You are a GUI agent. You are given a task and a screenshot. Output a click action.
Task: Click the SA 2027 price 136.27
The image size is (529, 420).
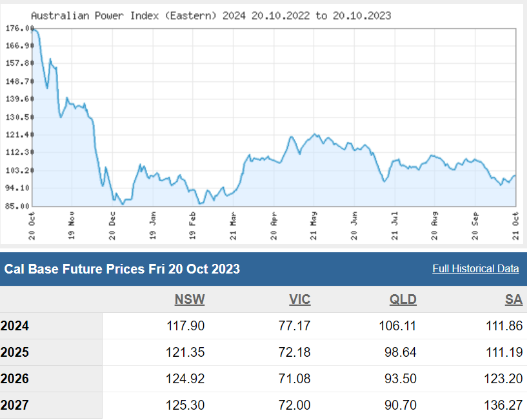pos(504,405)
